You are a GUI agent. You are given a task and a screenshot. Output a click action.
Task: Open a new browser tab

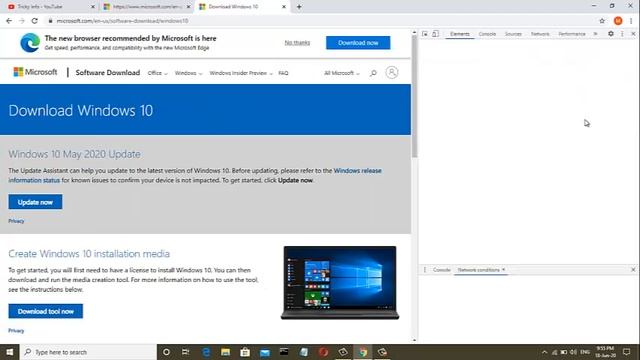(299, 7)
